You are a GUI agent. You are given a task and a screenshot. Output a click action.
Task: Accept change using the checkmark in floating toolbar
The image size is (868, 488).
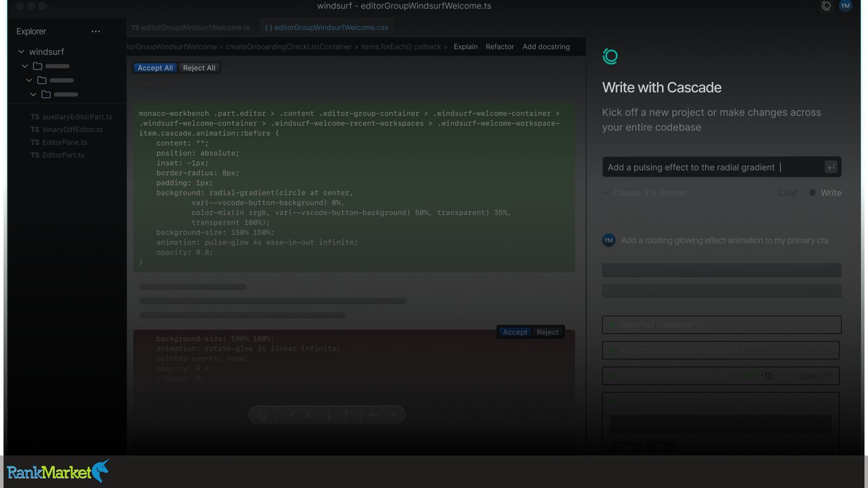tap(290, 415)
